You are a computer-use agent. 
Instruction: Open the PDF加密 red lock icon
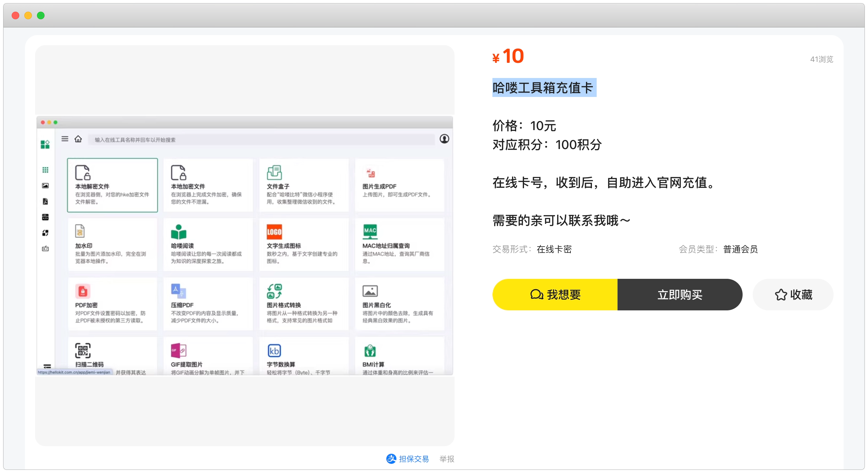click(x=82, y=291)
